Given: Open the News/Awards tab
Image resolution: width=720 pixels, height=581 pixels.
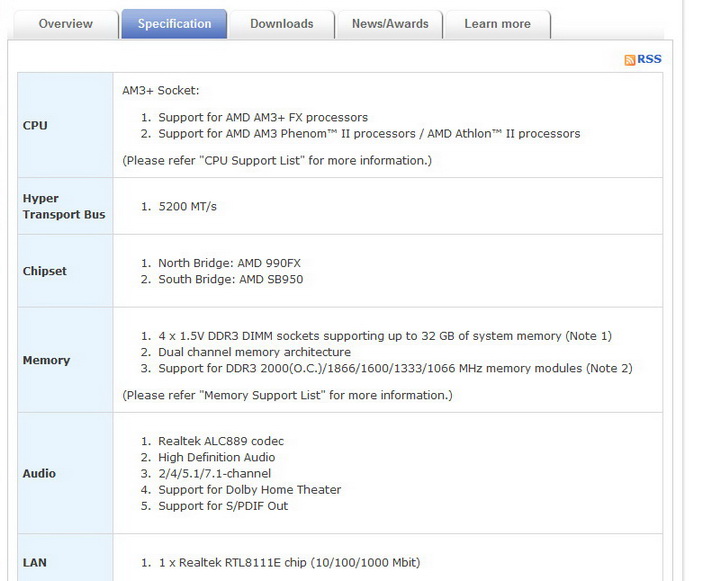Looking at the screenshot, I should (390, 24).
